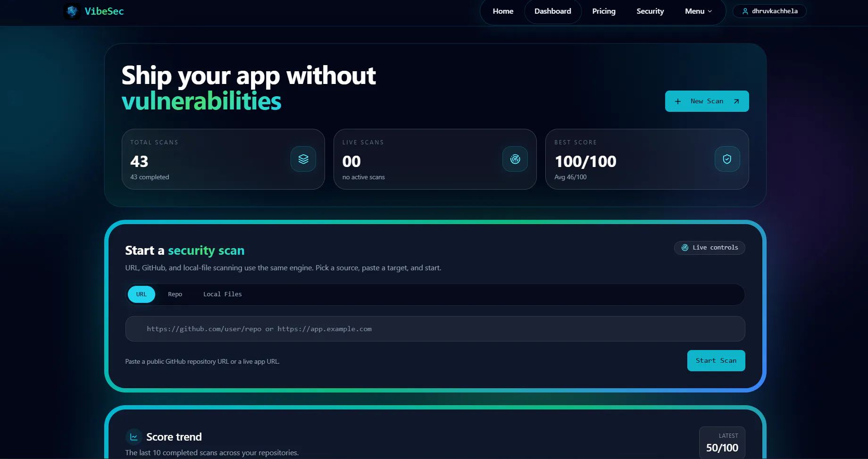The height and width of the screenshot is (459, 868).
Task: Click the user profile icon beside dhruvkachhela
Action: click(x=745, y=11)
